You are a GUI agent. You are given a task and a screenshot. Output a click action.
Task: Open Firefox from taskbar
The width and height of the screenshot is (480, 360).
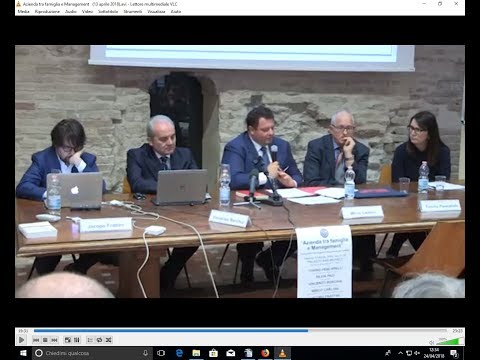[265, 353]
